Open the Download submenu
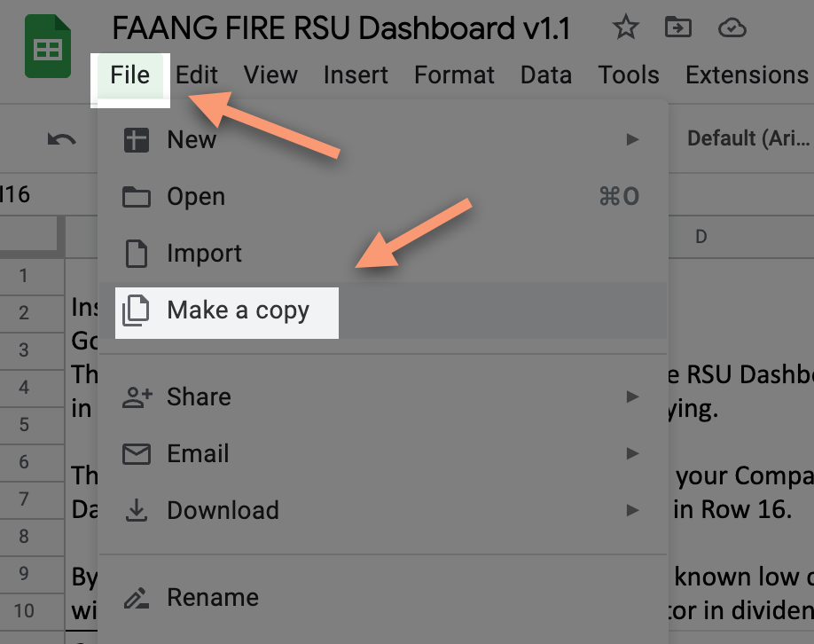 coord(632,510)
